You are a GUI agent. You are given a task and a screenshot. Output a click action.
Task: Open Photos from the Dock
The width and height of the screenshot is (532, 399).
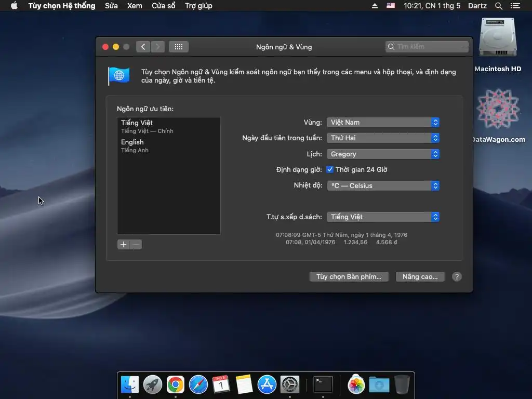click(356, 384)
